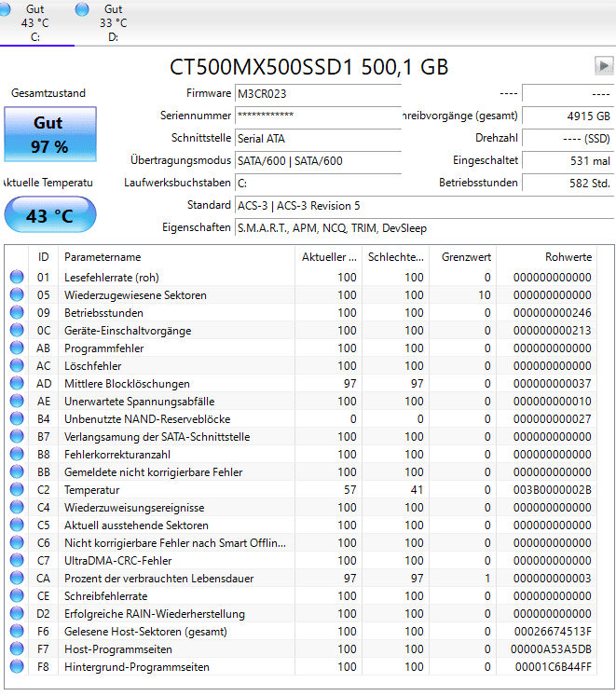Click status icon for row C6 Smart Offline errors
The image size is (616, 696).
coord(17,543)
